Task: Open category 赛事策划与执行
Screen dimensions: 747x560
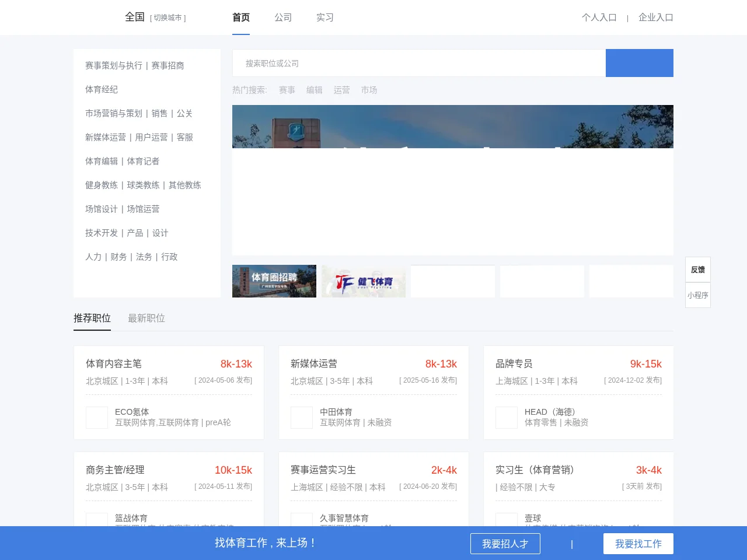Action: pyautogui.click(x=114, y=65)
